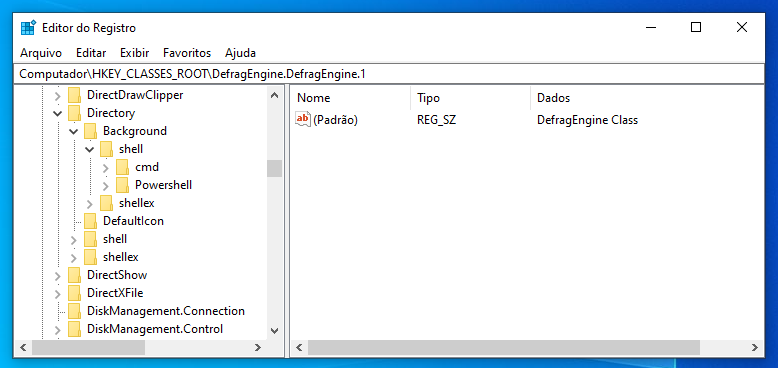This screenshot has height=368, width=778.
Task: Select the DefaultIcon tree label
Action: click(133, 221)
